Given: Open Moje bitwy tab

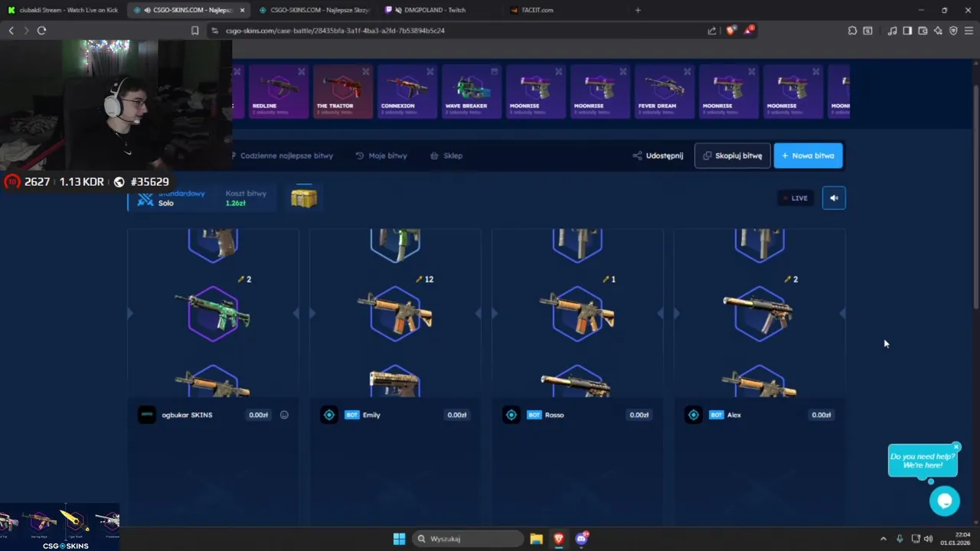Looking at the screenshot, I should [x=381, y=155].
